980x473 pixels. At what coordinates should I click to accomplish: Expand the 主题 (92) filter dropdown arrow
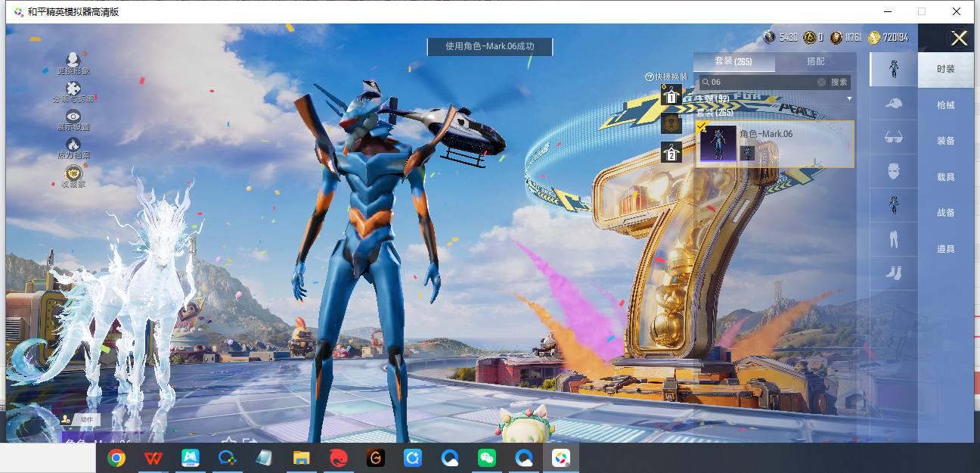[849, 99]
